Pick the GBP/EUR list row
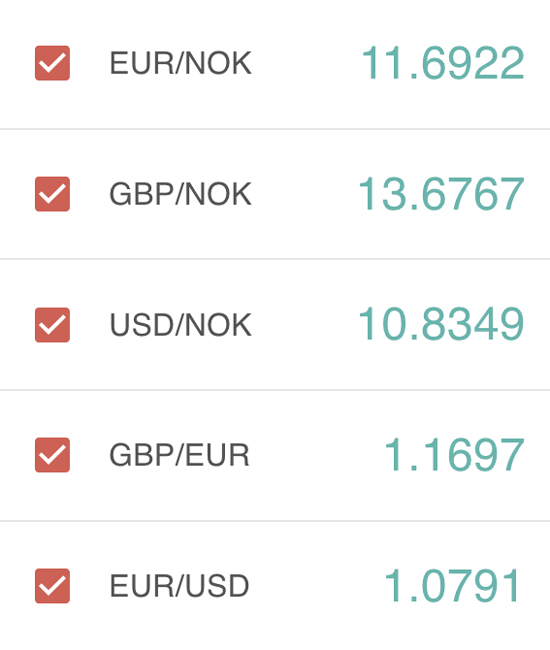The height and width of the screenshot is (650, 550). point(275,455)
